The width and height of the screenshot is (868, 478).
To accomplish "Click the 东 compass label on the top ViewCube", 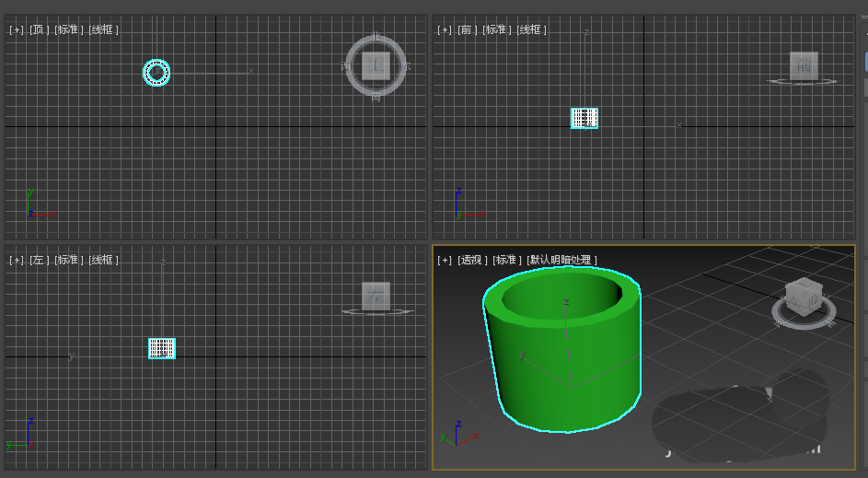I will click(x=406, y=66).
